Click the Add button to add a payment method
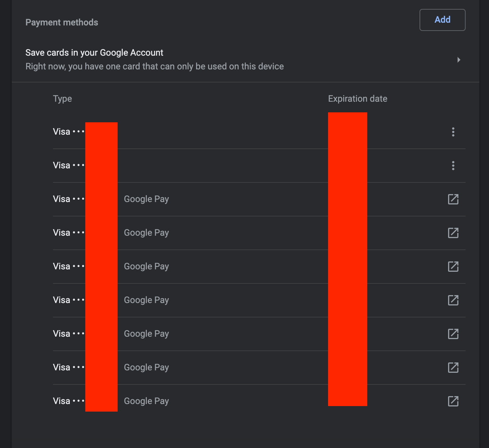Screen dimensions: 489x448 tap(442, 20)
